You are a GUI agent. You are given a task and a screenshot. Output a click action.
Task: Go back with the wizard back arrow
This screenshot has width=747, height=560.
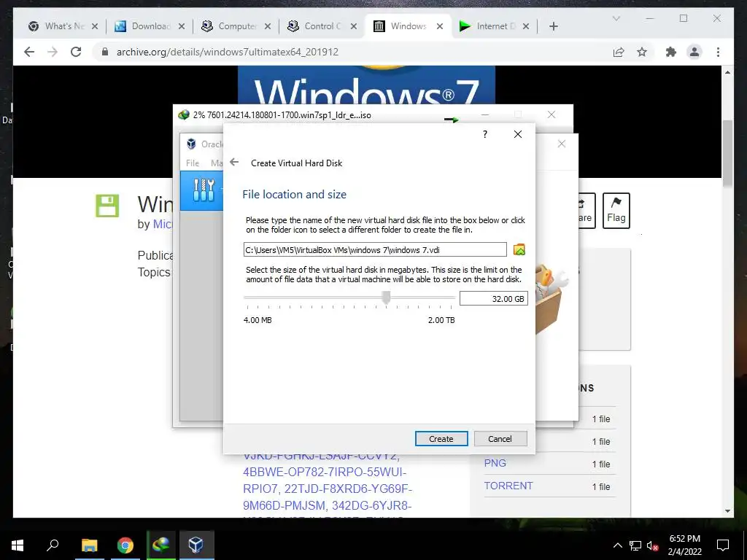(234, 163)
